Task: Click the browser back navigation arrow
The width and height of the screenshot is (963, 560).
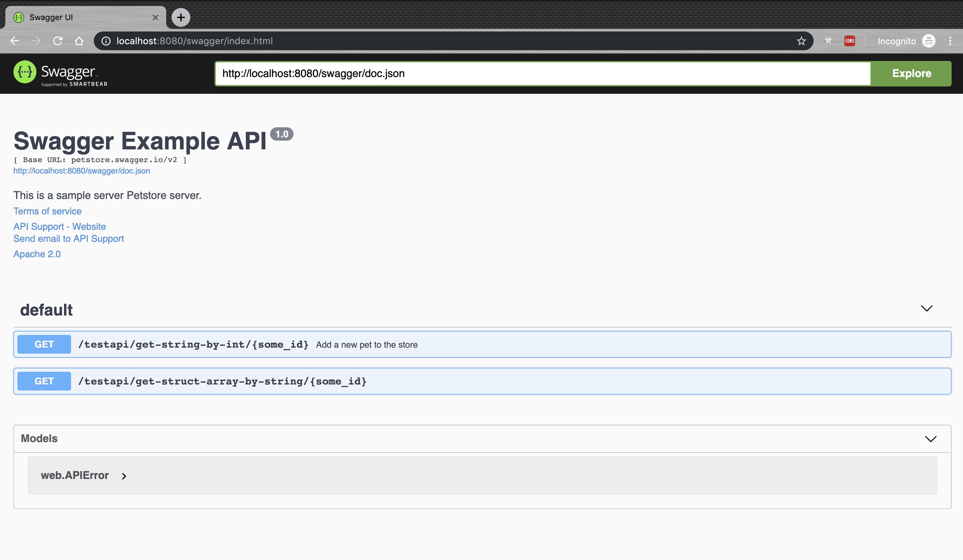Action: pos(15,41)
